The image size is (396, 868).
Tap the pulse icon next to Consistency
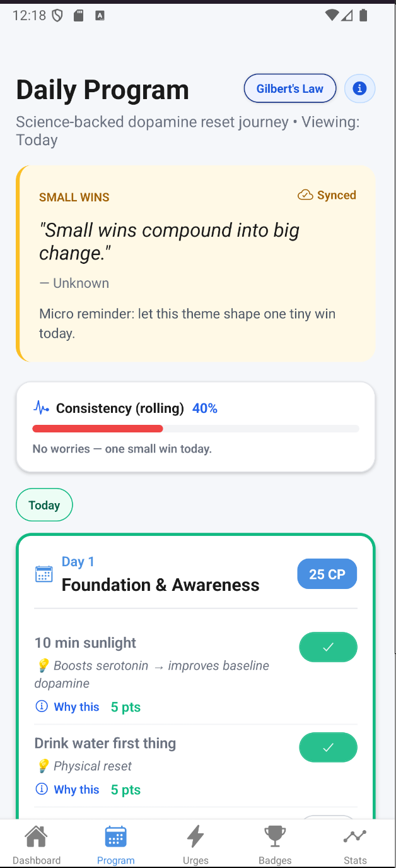click(41, 408)
